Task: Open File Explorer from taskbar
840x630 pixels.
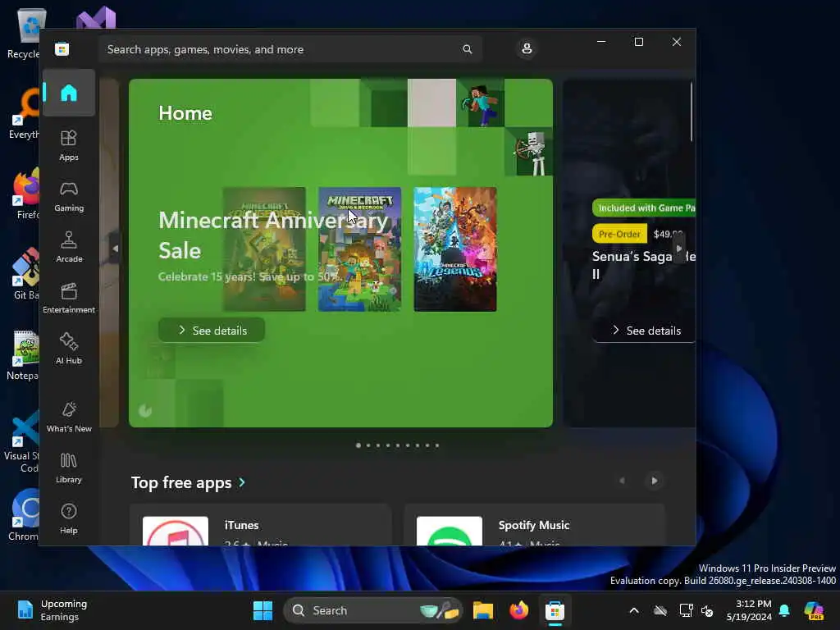Action: (482, 610)
